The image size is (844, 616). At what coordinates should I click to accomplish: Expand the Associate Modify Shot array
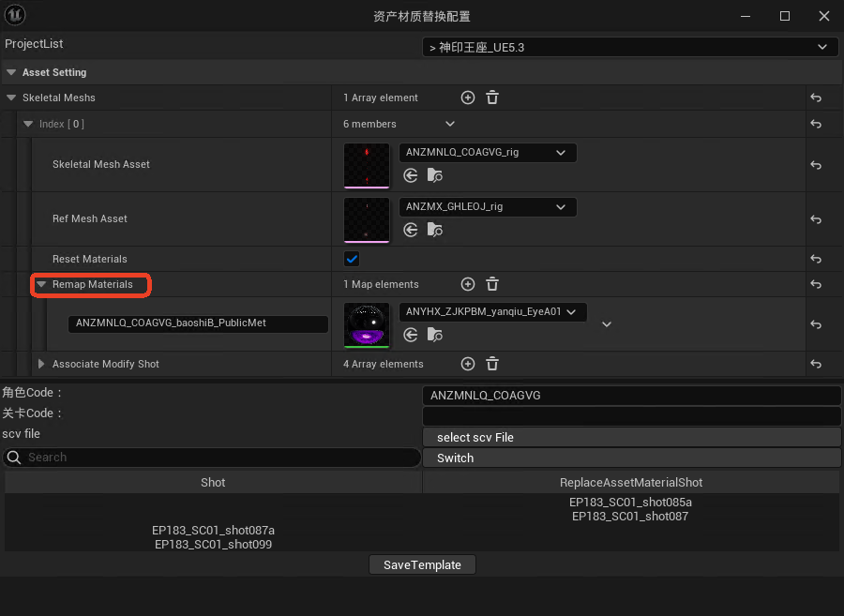point(41,364)
